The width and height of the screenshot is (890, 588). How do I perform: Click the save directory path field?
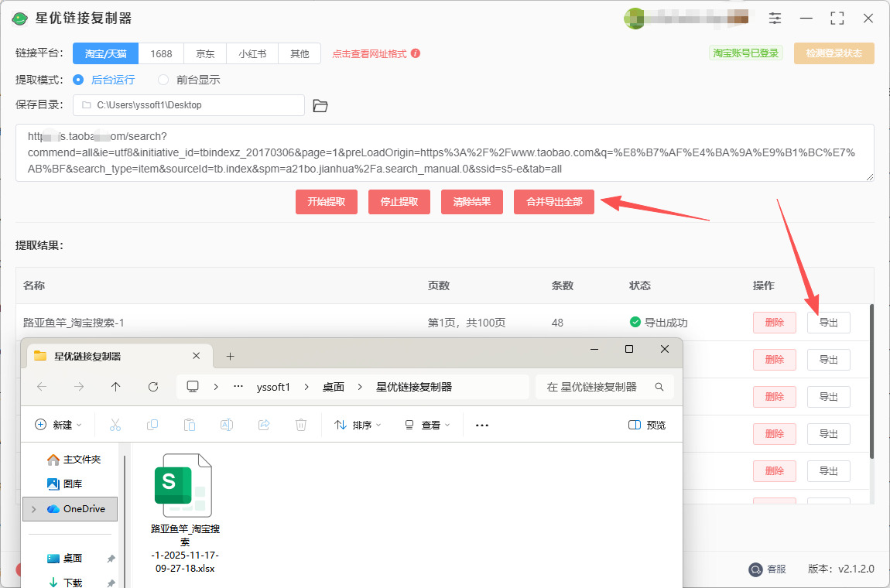pos(188,105)
